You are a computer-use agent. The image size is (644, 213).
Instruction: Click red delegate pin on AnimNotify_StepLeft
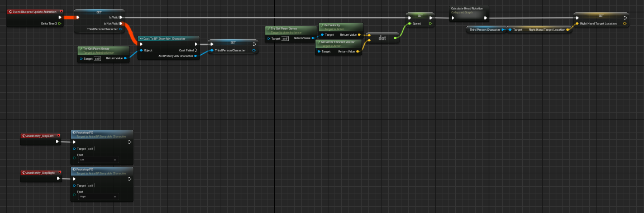58,136
